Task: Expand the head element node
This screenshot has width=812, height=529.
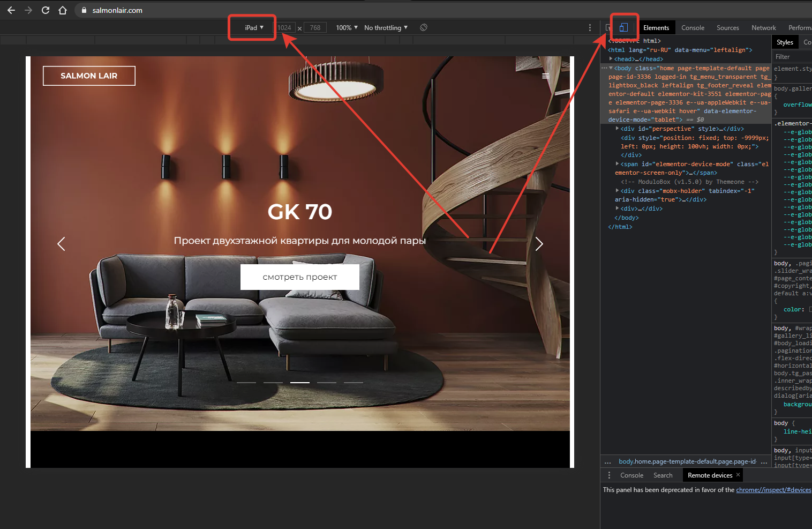Action: coord(611,59)
